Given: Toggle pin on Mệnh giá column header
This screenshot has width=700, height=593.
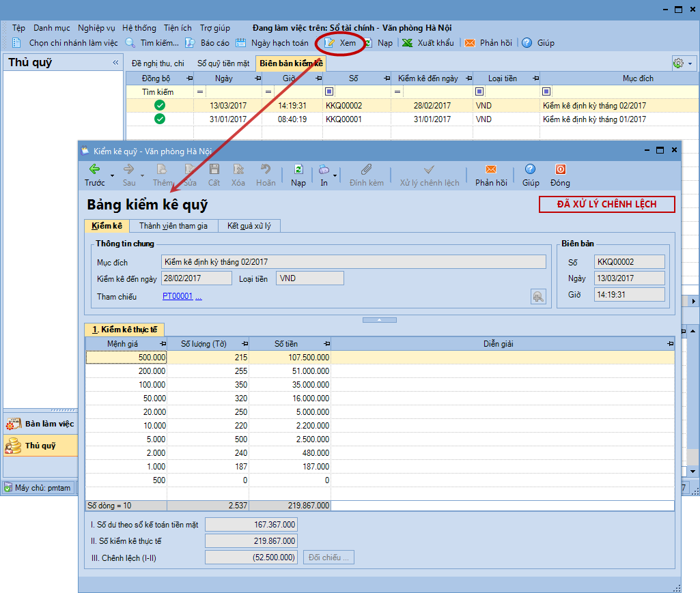Looking at the screenshot, I should [x=162, y=344].
